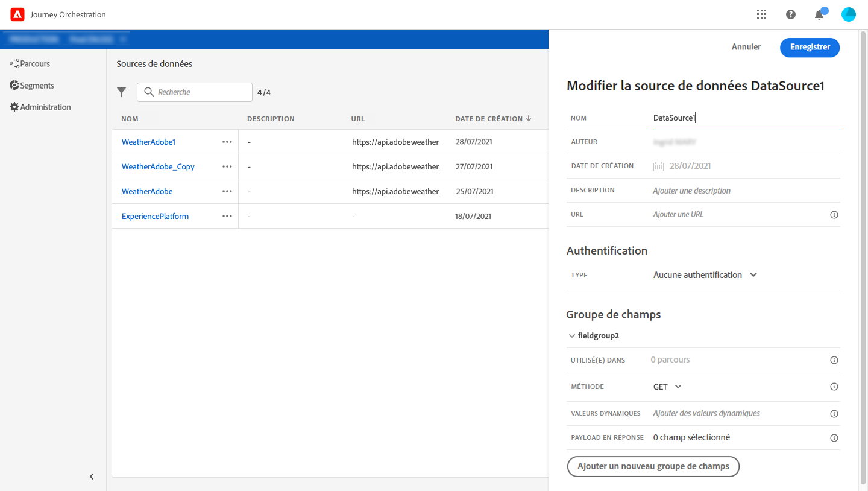Click the Payload en réponse info icon
Screen dimensions: 868x491
point(834,438)
